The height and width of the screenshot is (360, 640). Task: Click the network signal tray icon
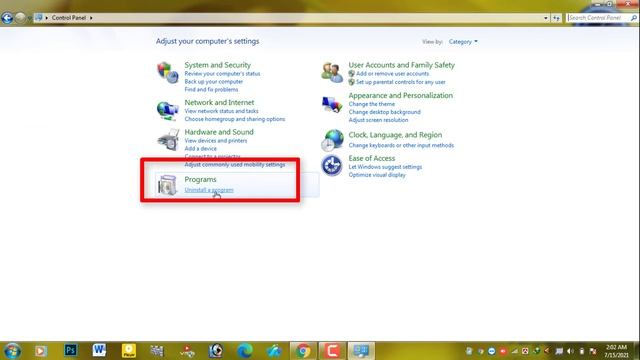514,351
